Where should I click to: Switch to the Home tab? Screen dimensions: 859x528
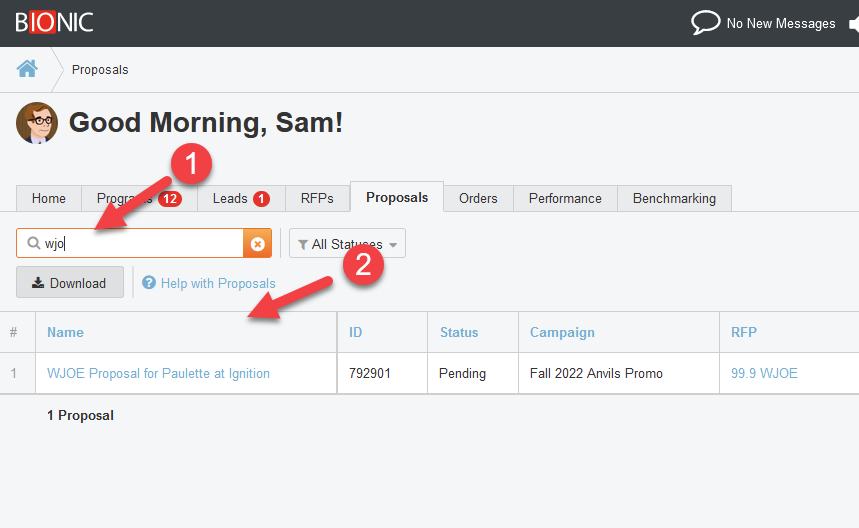point(49,198)
